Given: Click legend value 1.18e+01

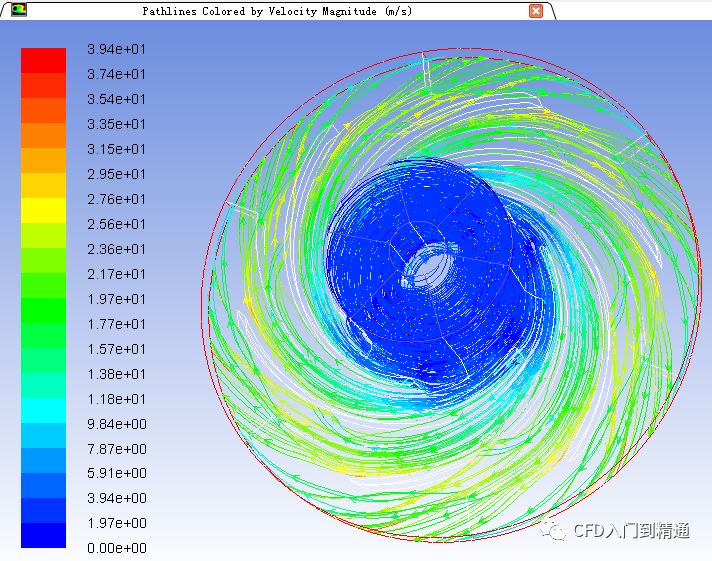Looking at the screenshot, I should [116, 399].
